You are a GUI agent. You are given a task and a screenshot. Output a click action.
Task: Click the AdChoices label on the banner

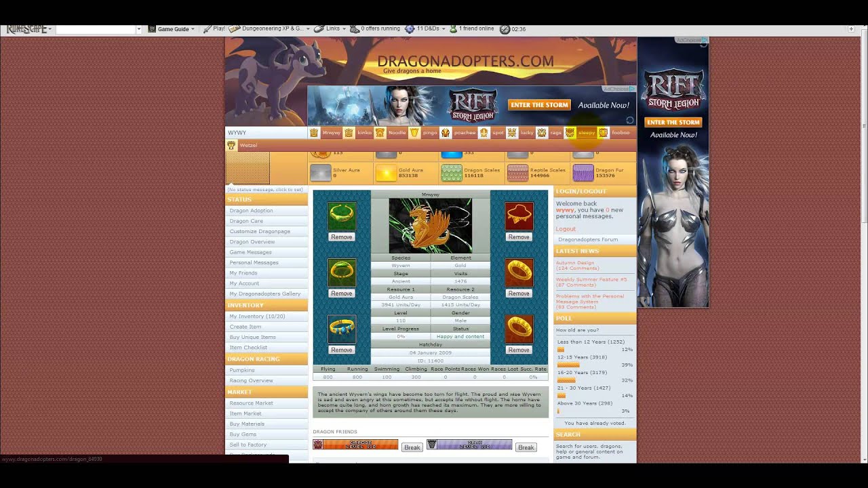(618, 89)
